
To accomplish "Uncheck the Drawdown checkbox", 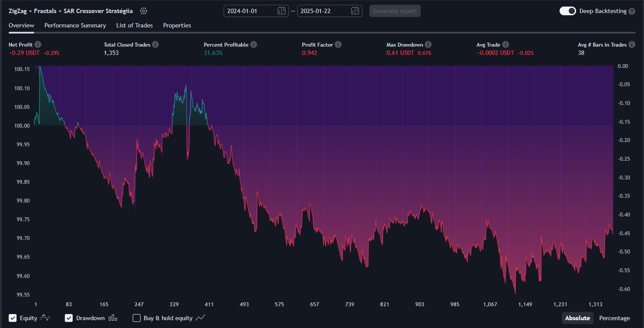I will [x=69, y=318].
